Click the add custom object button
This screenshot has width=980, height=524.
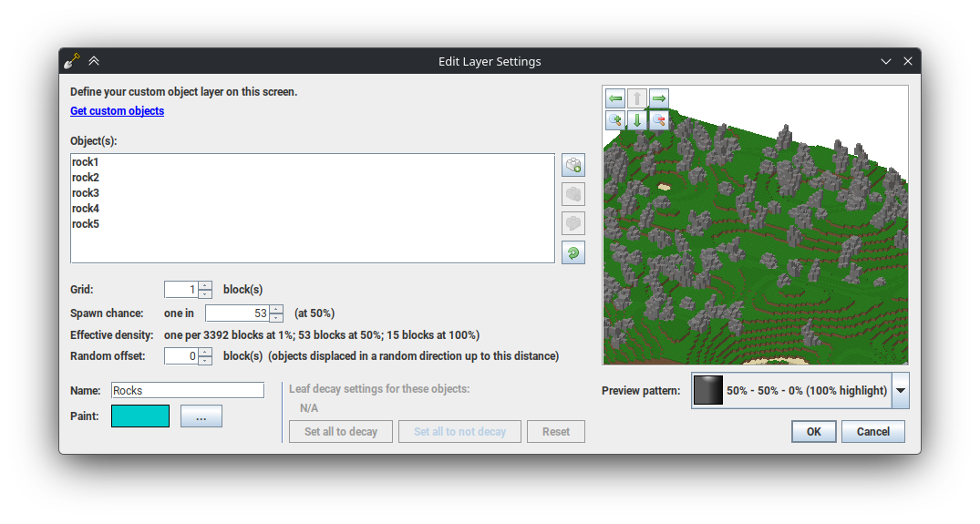click(573, 165)
